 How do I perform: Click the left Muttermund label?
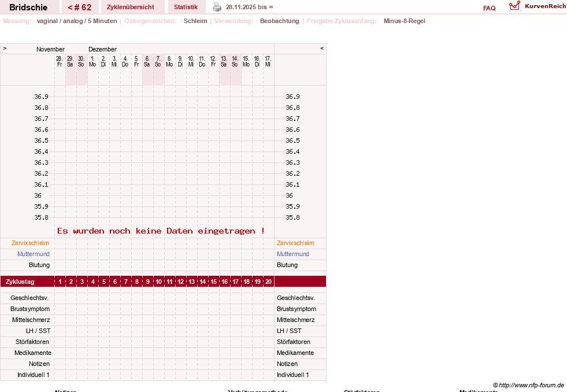pos(34,254)
